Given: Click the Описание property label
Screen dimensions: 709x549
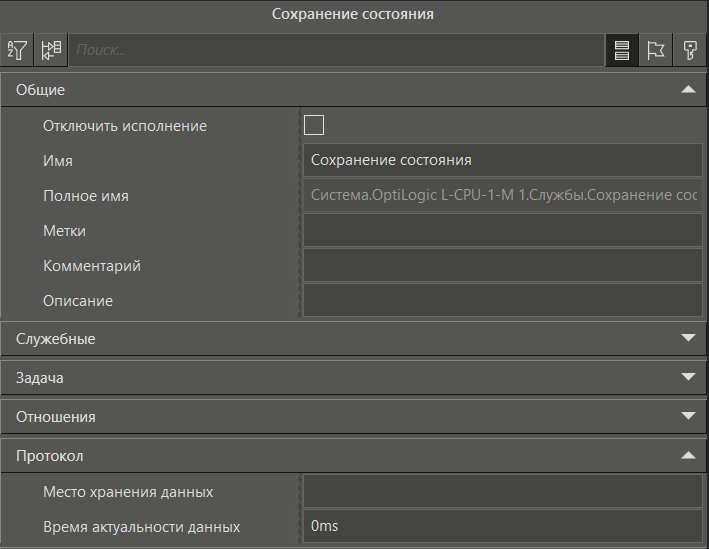Looking at the screenshot, I should click(x=78, y=301).
